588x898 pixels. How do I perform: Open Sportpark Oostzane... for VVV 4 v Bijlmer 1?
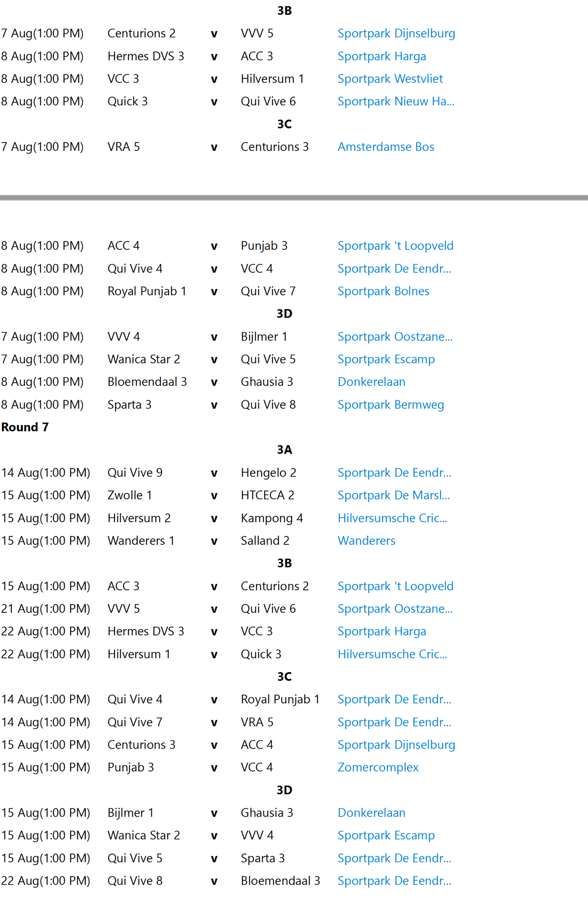tap(395, 337)
